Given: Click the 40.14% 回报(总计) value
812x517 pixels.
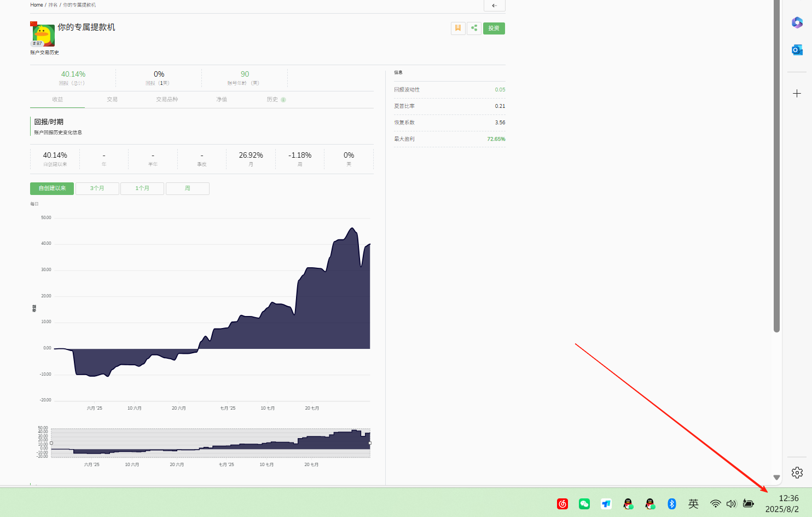Looking at the screenshot, I should pyautogui.click(x=73, y=74).
